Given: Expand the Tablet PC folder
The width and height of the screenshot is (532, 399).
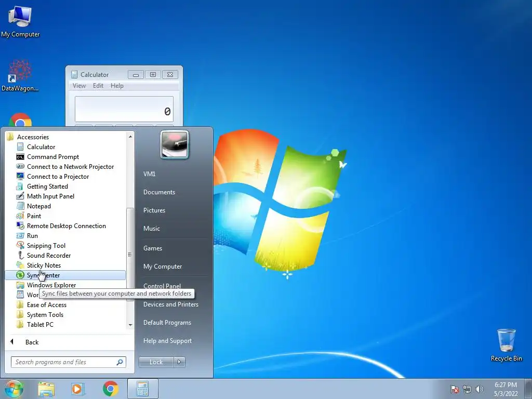Looking at the screenshot, I should click(x=40, y=324).
